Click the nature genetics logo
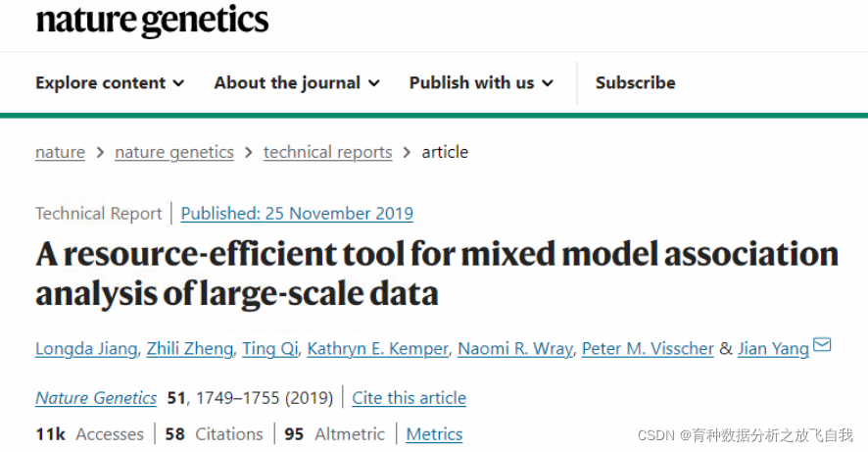 point(152,20)
